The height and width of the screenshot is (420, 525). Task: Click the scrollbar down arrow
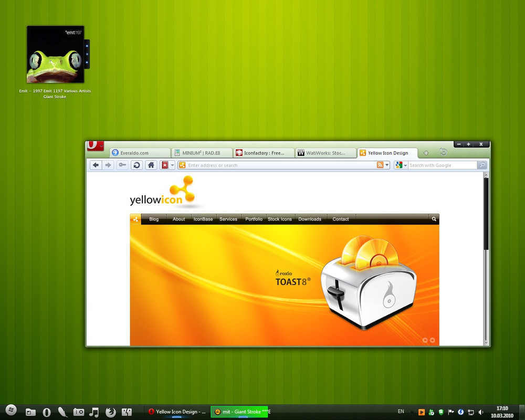[486, 343]
